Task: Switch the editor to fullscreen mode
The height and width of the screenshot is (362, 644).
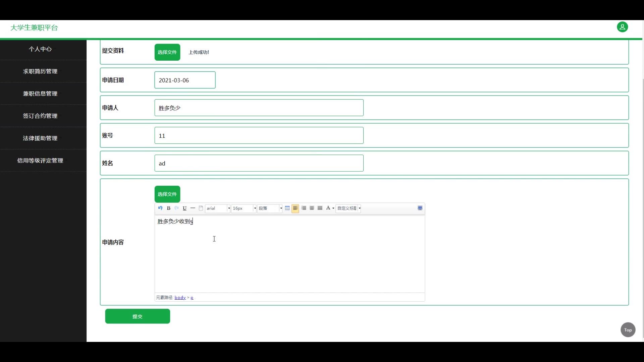Action: (x=420, y=208)
